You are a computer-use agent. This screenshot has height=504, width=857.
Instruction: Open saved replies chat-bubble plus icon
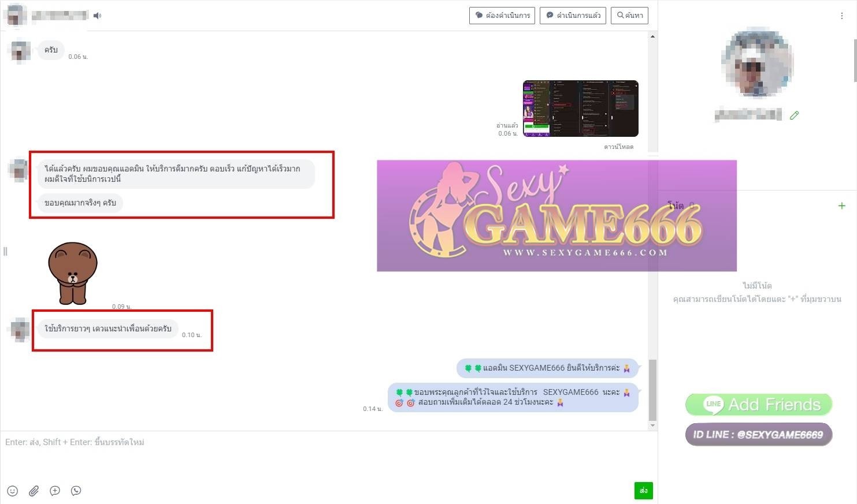click(55, 491)
